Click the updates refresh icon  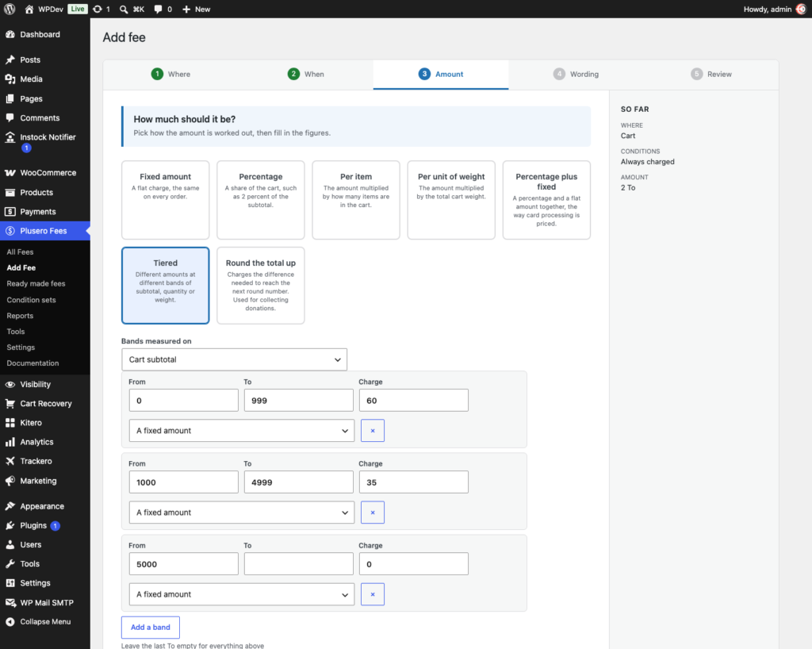98,9
